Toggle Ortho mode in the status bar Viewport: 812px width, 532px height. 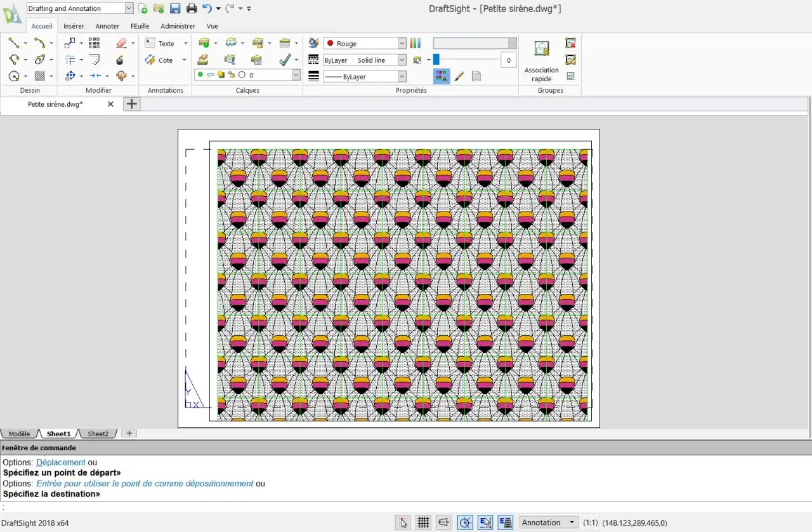[x=443, y=522]
